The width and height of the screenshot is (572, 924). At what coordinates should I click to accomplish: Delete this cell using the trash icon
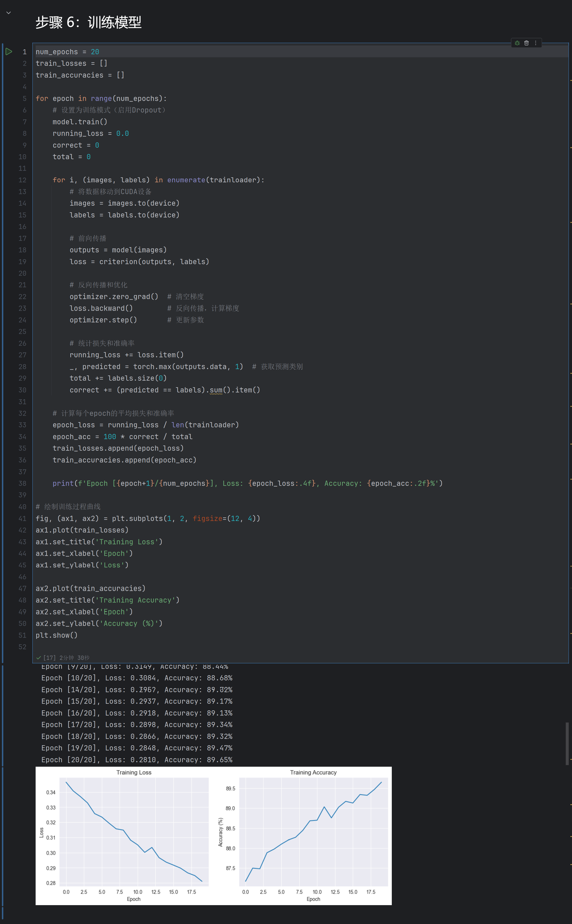pos(527,43)
